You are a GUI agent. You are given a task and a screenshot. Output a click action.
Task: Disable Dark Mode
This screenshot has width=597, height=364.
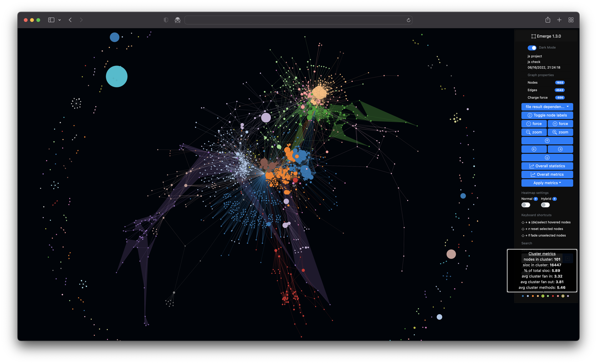point(532,48)
